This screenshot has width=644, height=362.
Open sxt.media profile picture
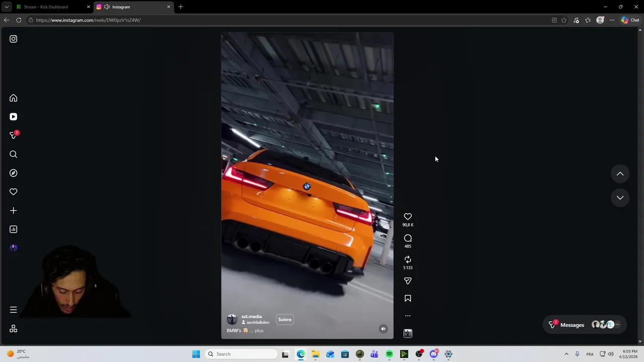coord(232,320)
